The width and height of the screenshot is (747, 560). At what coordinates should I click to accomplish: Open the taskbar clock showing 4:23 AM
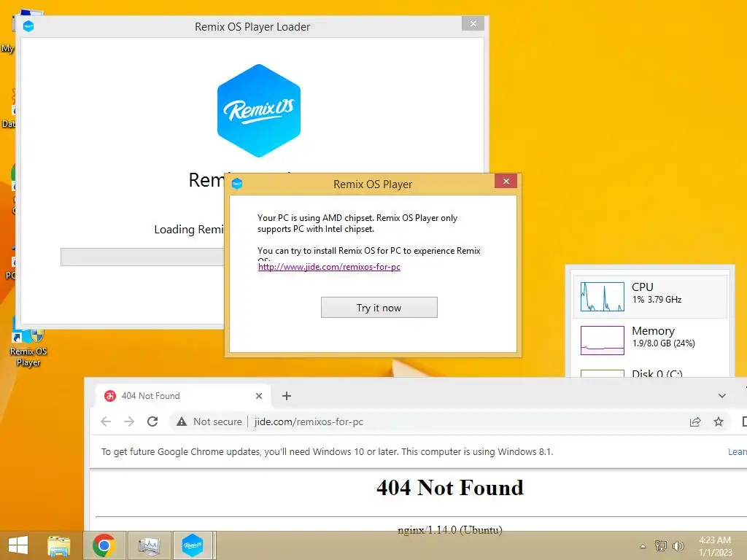(x=715, y=545)
